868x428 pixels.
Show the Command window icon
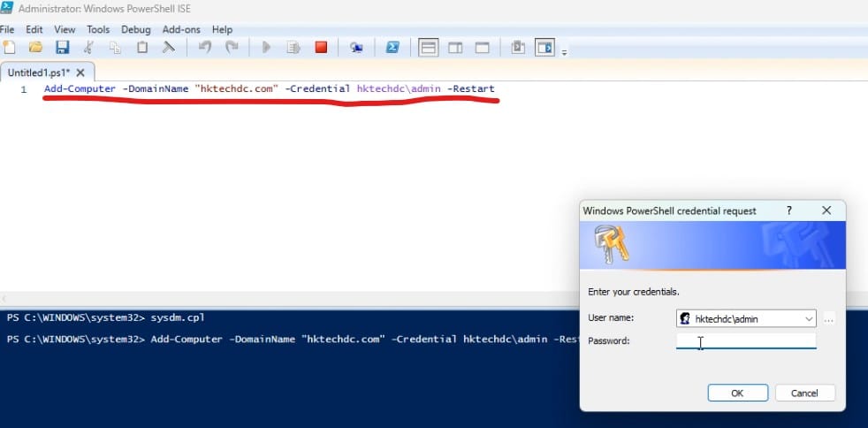[x=518, y=47]
